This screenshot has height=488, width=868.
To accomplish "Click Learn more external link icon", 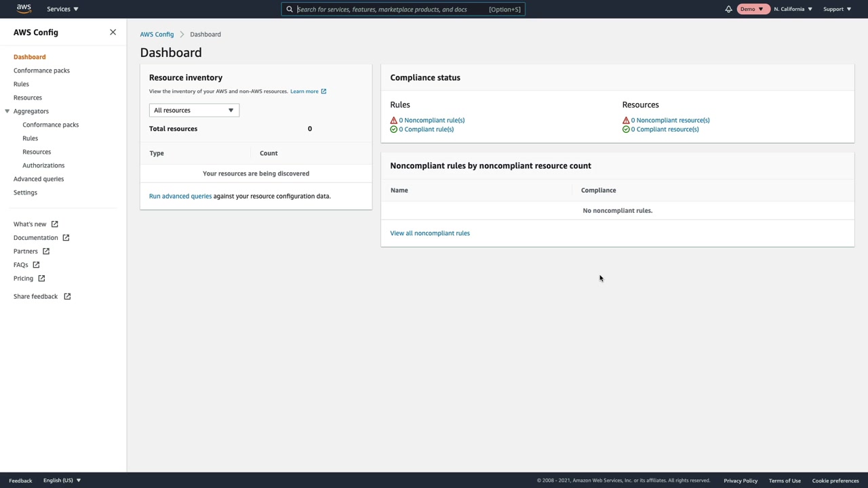I will [x=323, y=91].
